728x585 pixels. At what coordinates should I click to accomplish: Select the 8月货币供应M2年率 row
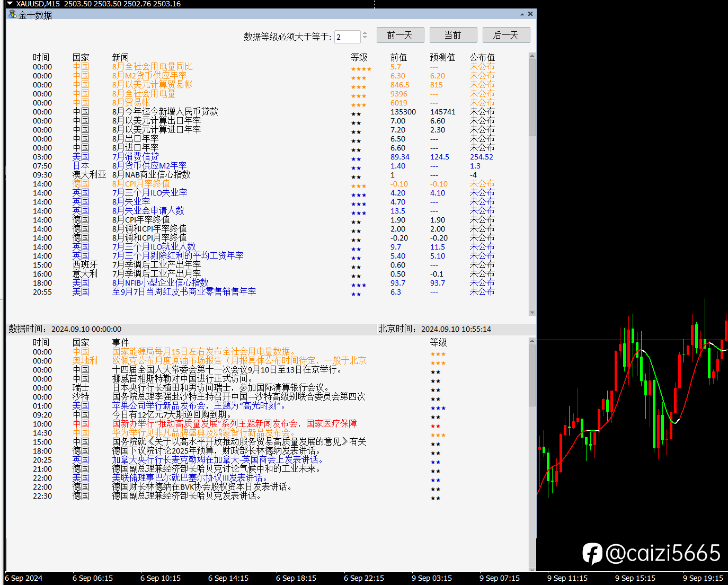click(264, 166)
